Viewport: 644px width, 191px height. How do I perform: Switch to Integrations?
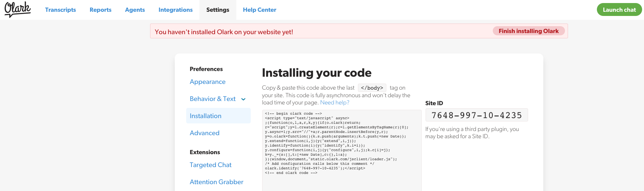coord(176,10)
